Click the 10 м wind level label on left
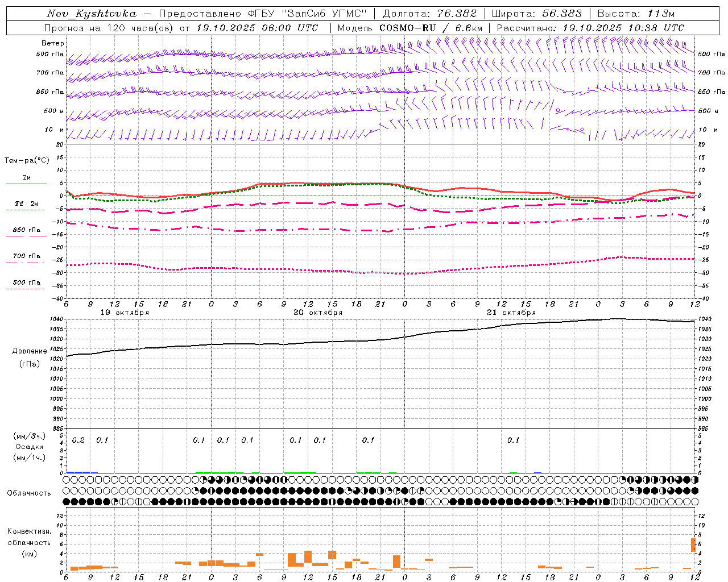Screen dimensions: 728x582 click(55, 130)
